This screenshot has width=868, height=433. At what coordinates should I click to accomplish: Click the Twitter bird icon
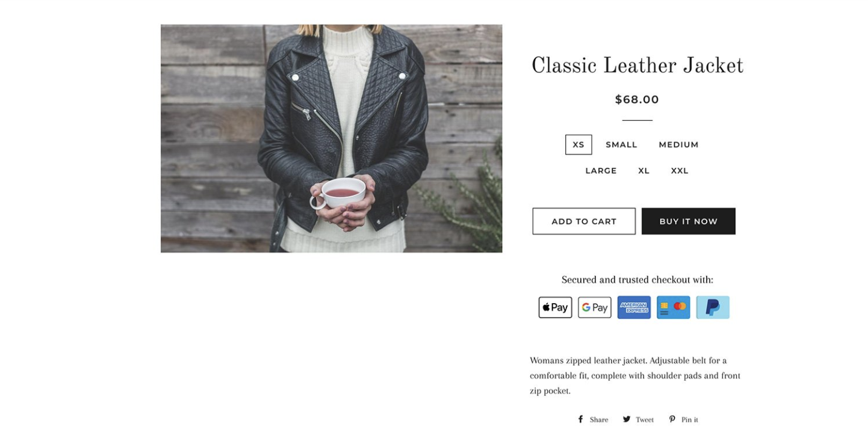(x=627, y=420)
